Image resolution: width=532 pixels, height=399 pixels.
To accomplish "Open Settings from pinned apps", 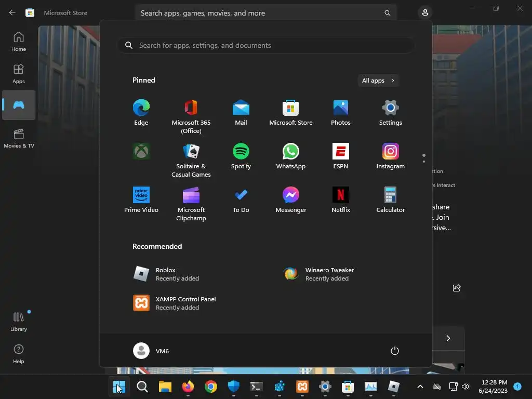I will [x=391, y=113].
